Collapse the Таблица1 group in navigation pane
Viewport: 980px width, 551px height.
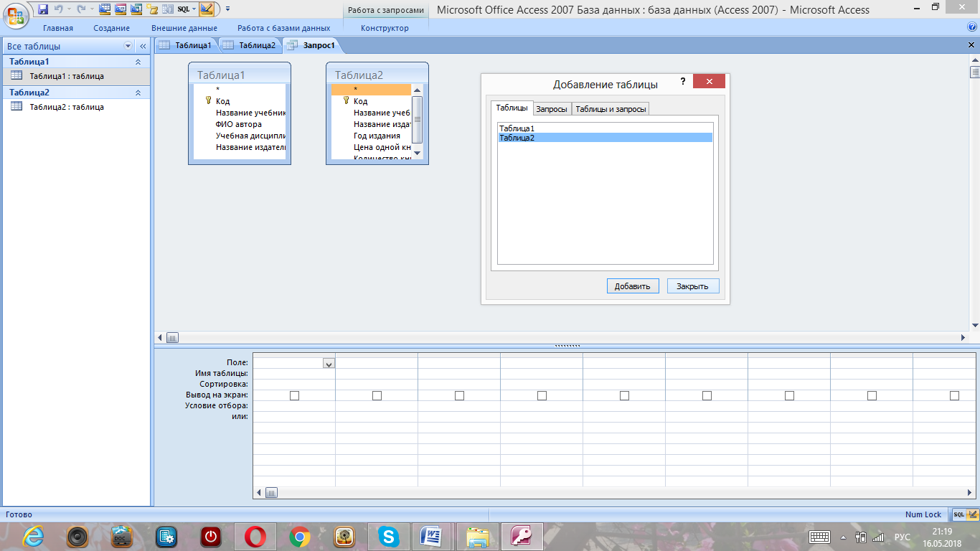click(x=138, y=62)
